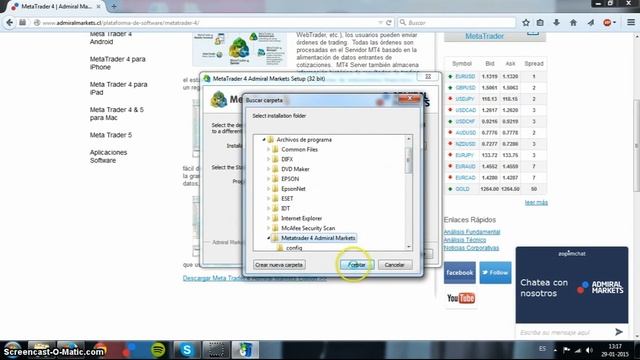Reload page using address bar refresh icon
Screen dimensions: 640x360
pyautogui.click(x=389, y=23)
